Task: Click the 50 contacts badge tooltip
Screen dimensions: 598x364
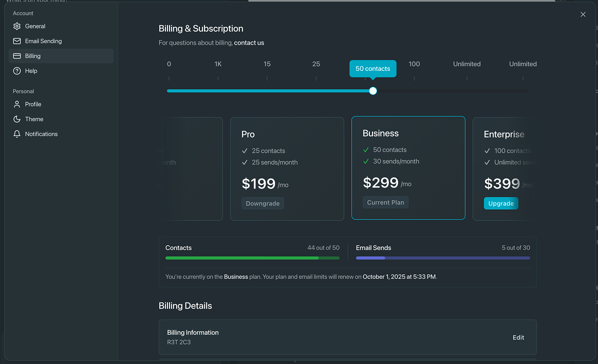Action: (373, 68)
